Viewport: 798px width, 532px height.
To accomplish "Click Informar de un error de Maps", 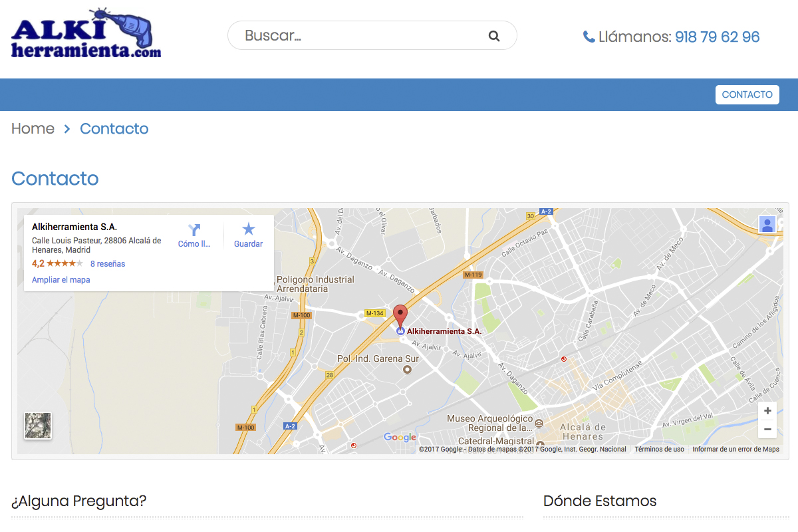I will click(735, 450).
